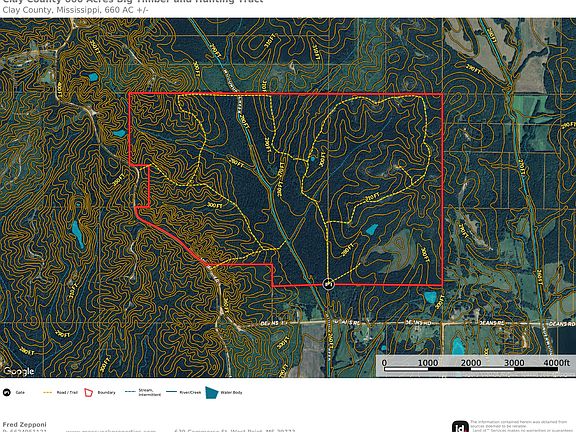This screenshot has height=432, width=576.
Task: Click the website address in the footer
Action: click(x=111, y=431)
